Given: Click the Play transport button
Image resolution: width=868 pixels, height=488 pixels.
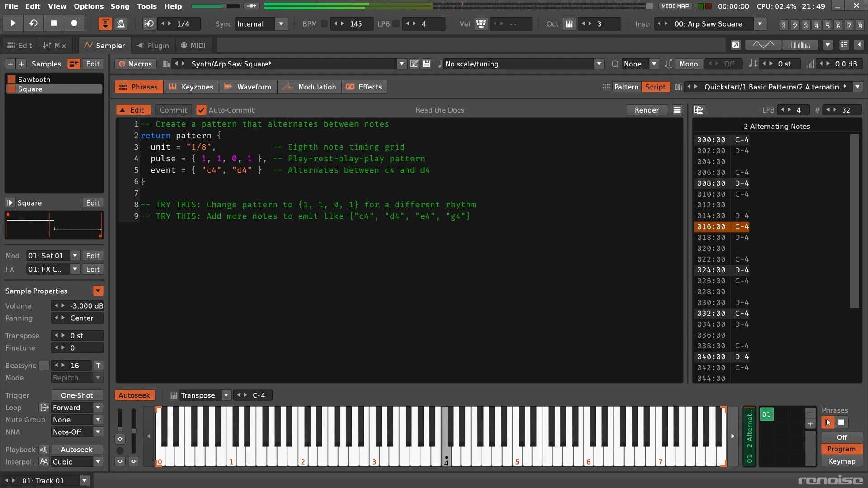Looking at the screenshot, I should 13,23.
